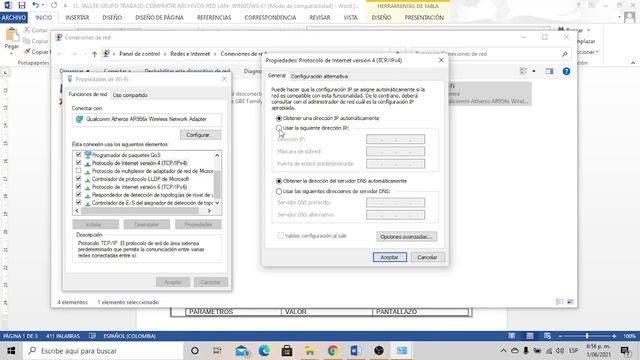Show hidden system tray icons
The image size is (640, 360).
tap(503, 351)
